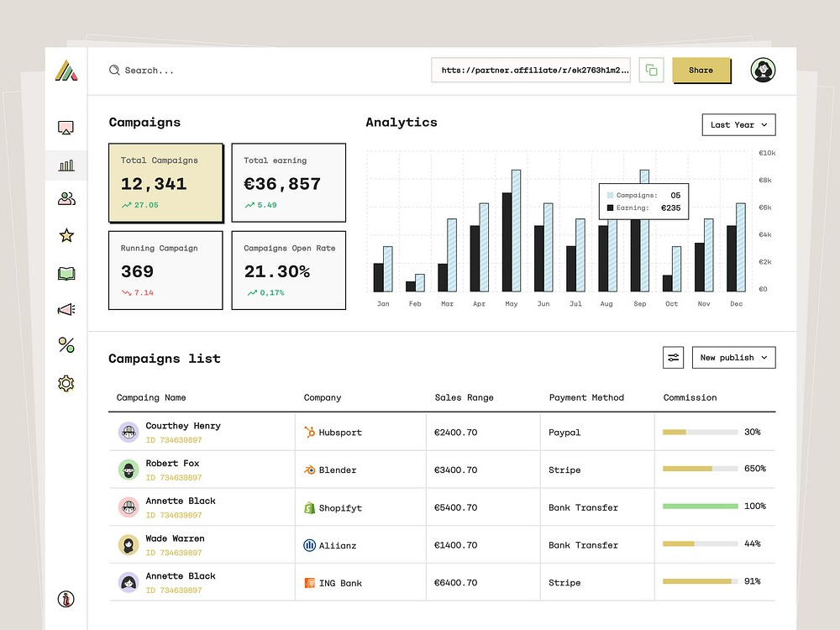Viewport: 840px width, 630px height.
Task: Click Wade Warren's avatar
Action: (129, 545)
